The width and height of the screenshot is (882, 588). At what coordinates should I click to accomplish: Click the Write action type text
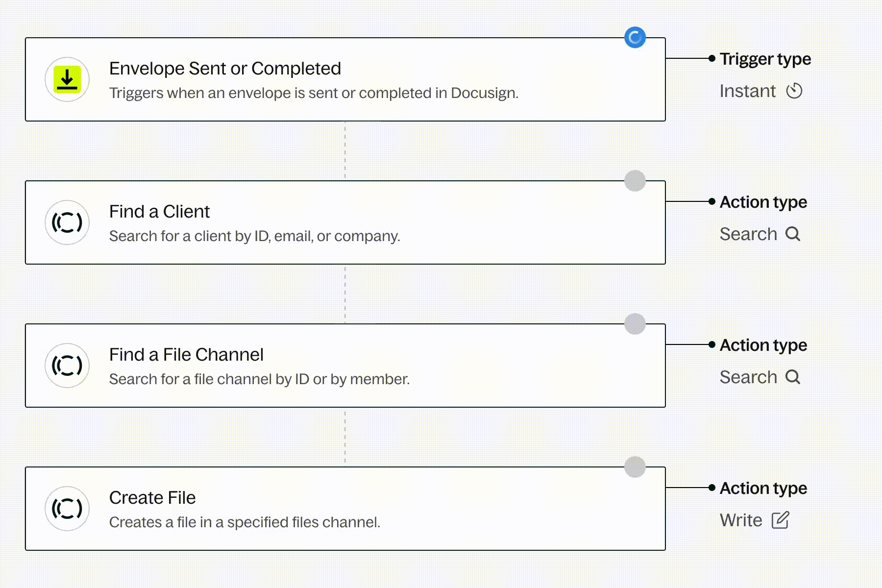click(741, 520)
